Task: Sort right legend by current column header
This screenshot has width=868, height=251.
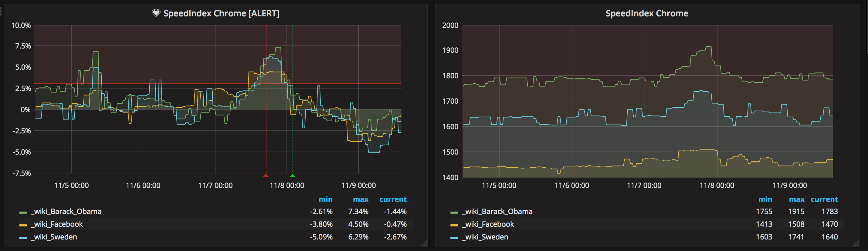Action: 824,199
